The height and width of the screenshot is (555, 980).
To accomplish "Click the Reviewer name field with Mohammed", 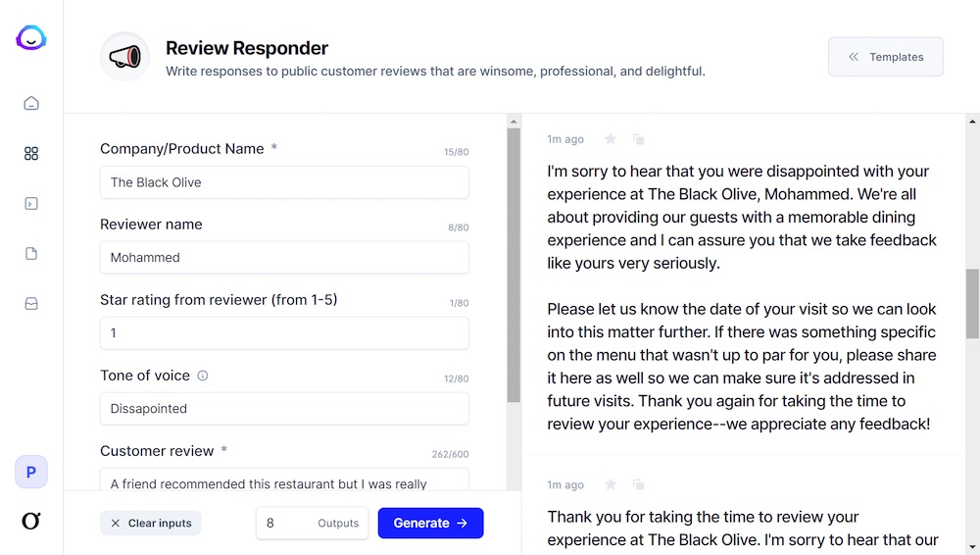I will [284, 257].
